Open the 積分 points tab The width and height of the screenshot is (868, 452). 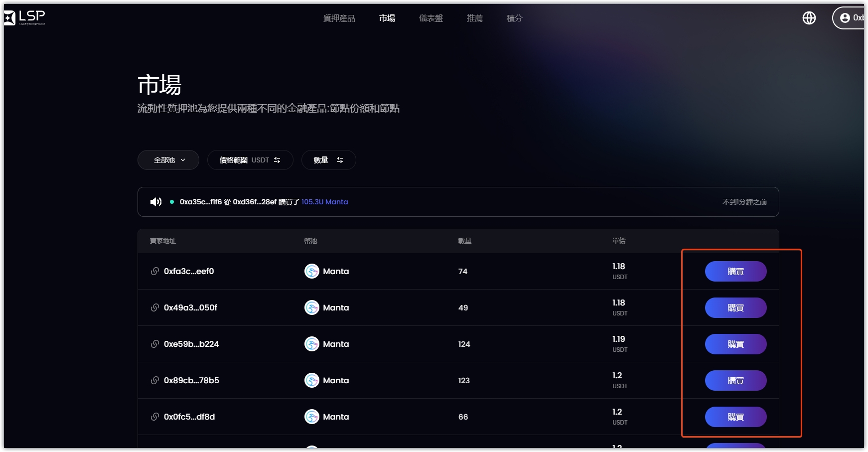[x=514, y=18]
